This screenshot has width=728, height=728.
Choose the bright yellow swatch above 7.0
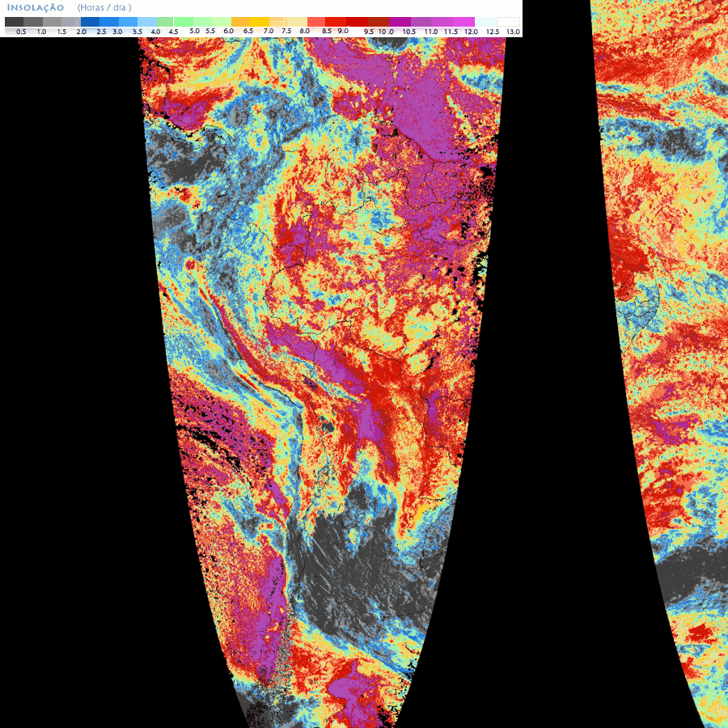[260, 22]
